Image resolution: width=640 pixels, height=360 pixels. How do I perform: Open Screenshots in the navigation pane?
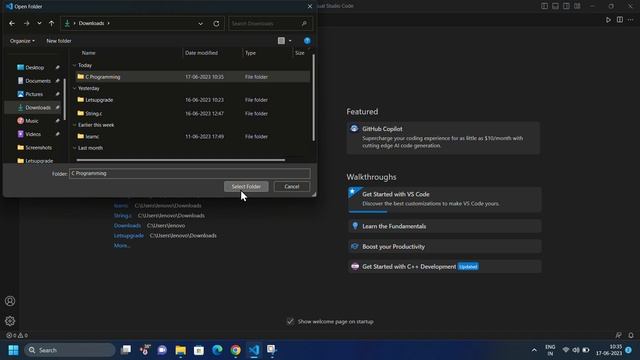pyautogui.click(x=38, y=148)
